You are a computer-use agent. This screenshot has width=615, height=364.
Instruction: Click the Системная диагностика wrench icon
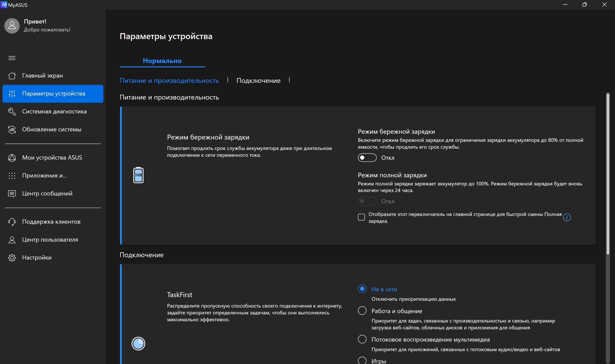coord(12,111)
